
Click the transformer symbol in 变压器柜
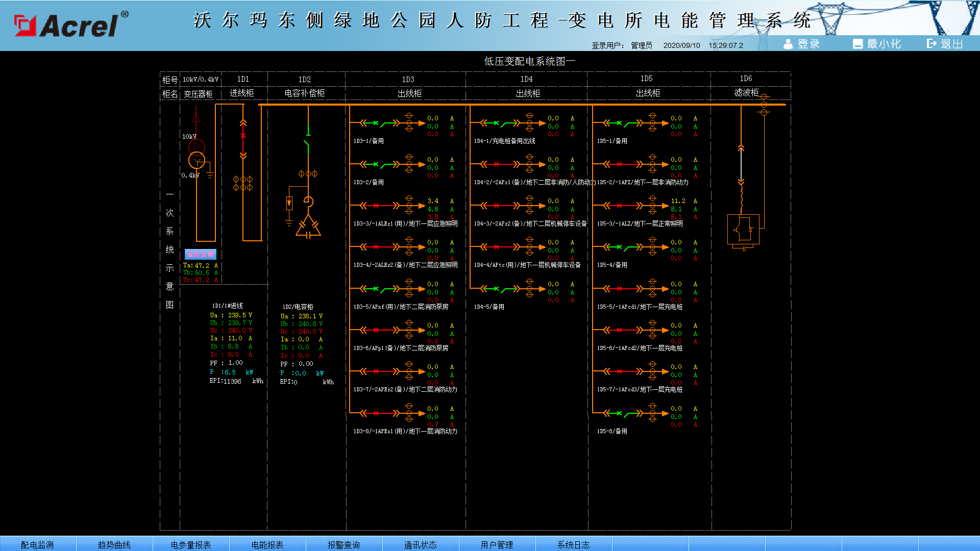(197, 155)
